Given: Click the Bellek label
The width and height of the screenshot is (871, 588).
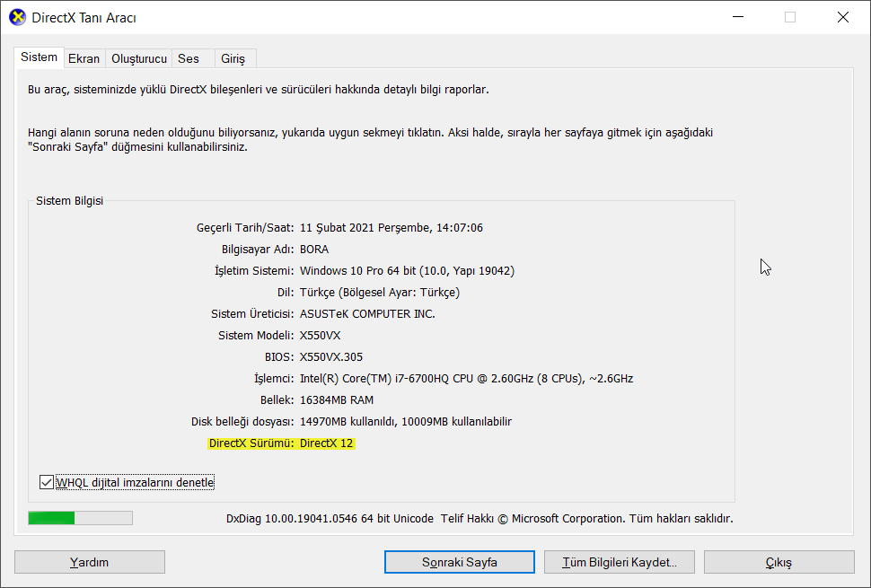Looking at the screenshot, I should [x=277, y=399].
